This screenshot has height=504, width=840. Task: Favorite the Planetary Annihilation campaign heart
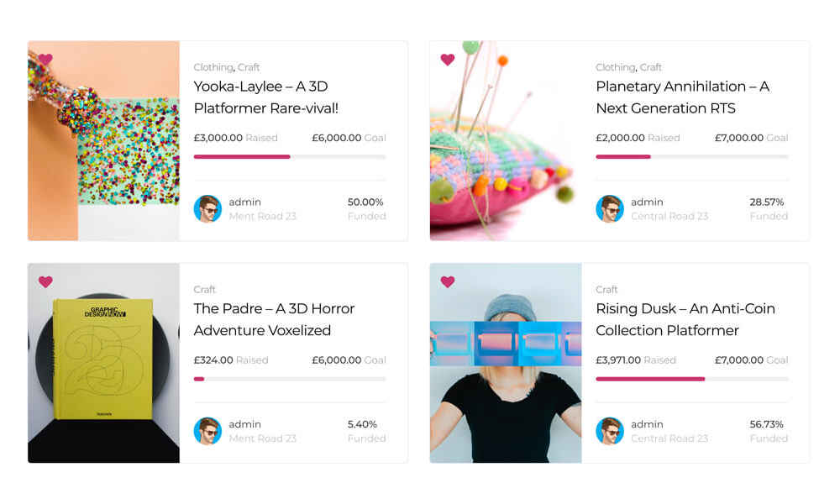coord(448,60)
